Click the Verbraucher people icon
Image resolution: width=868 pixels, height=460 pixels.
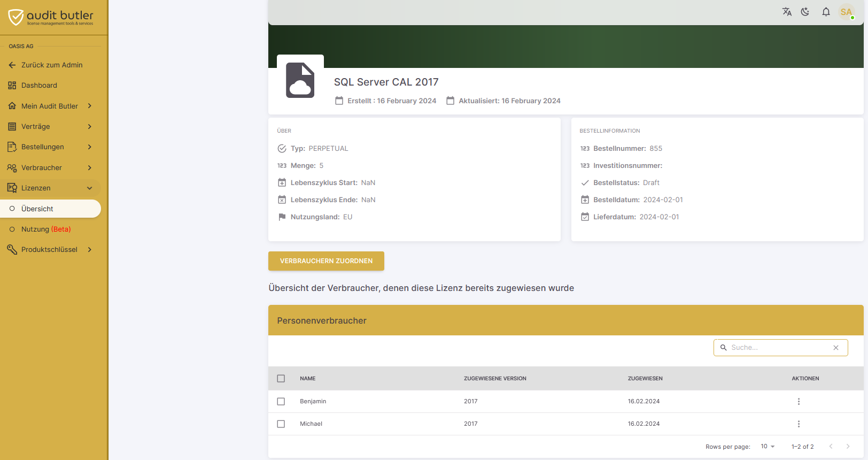[x=12, y=168]
